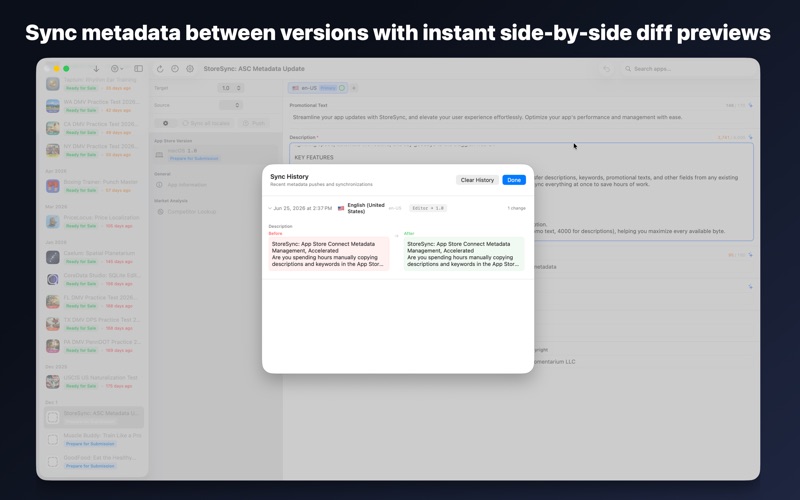This screenshot has width=800, height=500.
Task: Open the filter dropdown in the sidebar toolbar
Action: click(117, 68)
